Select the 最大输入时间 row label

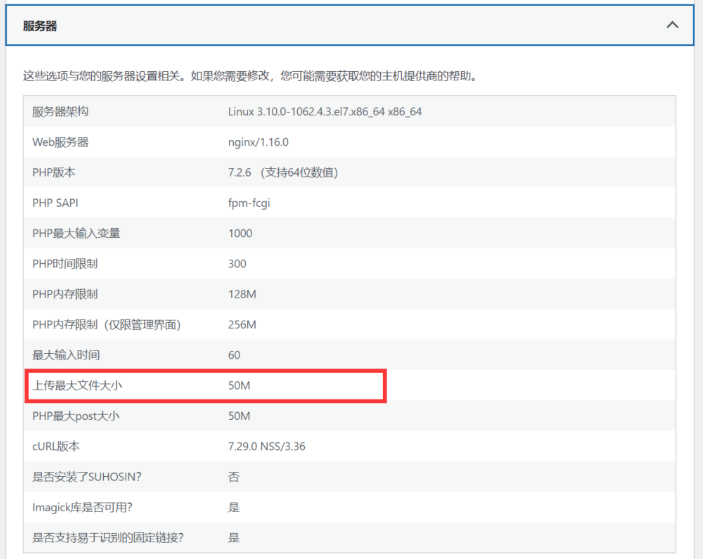[66, 355]
